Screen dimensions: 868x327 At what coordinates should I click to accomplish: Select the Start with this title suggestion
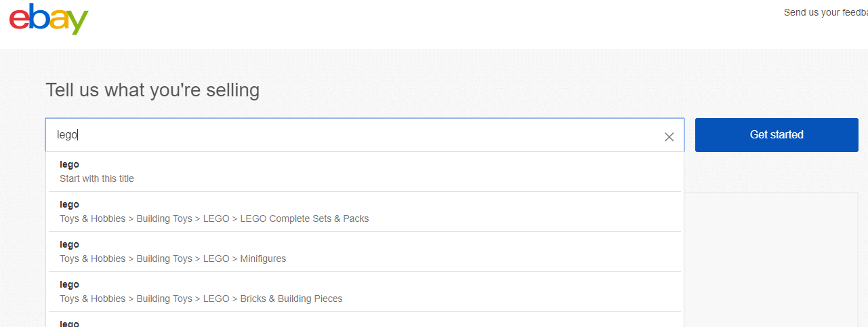pos(365,172)
